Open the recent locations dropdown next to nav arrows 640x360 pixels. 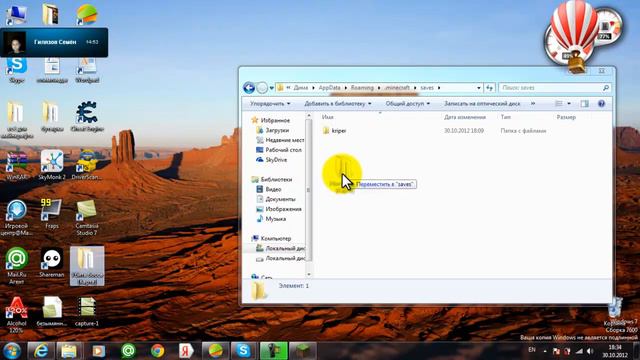click(x=272, y=88)
